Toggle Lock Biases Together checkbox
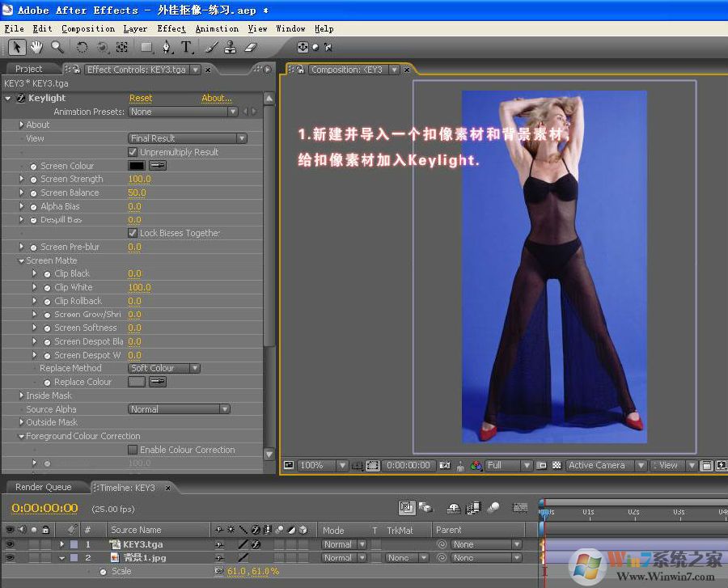Viewport: 728px width, 588px height. click(x=133, y=233)
